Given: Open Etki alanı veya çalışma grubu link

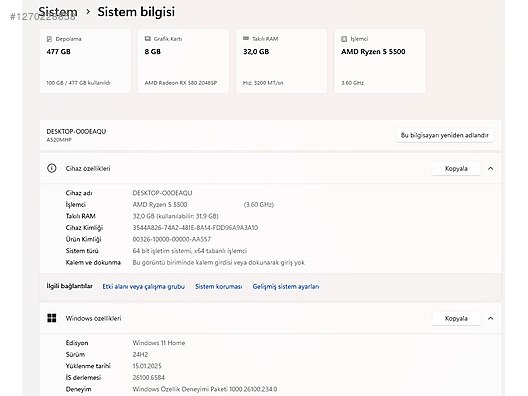Looking at the screenshot, I should pyautogui.click(x=143, y=287).
